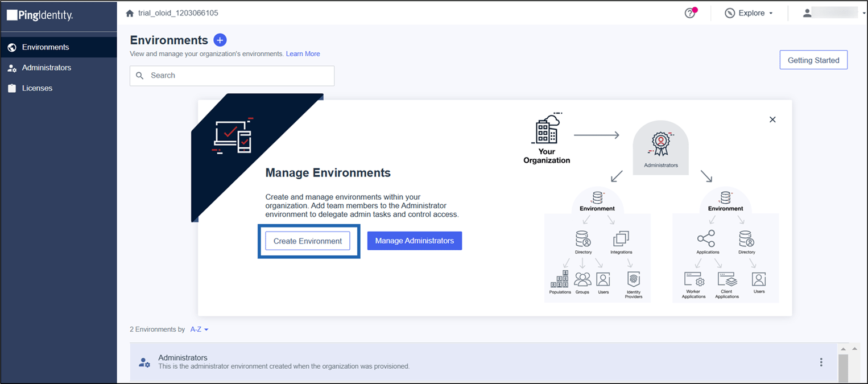The image size is (868, 384).
Task: Add a new environment with plus icon
Action: pyautogui.click(x=220, y=40)
